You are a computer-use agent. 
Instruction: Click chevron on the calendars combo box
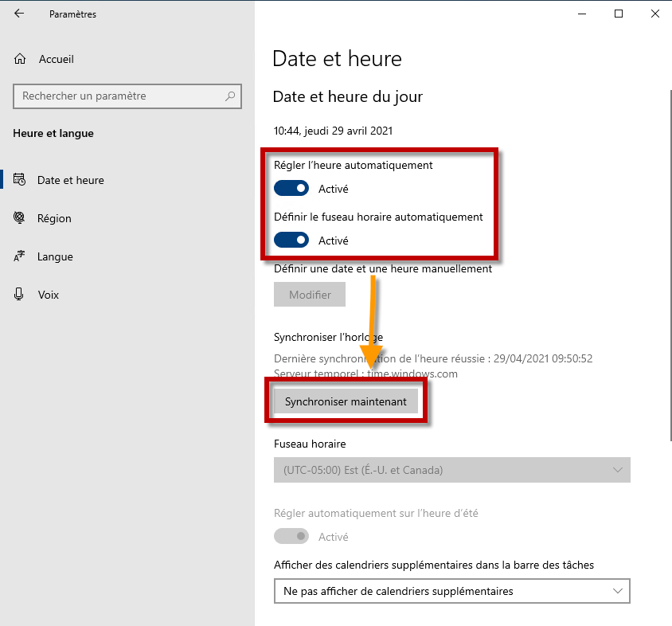(x=618, y=591)
